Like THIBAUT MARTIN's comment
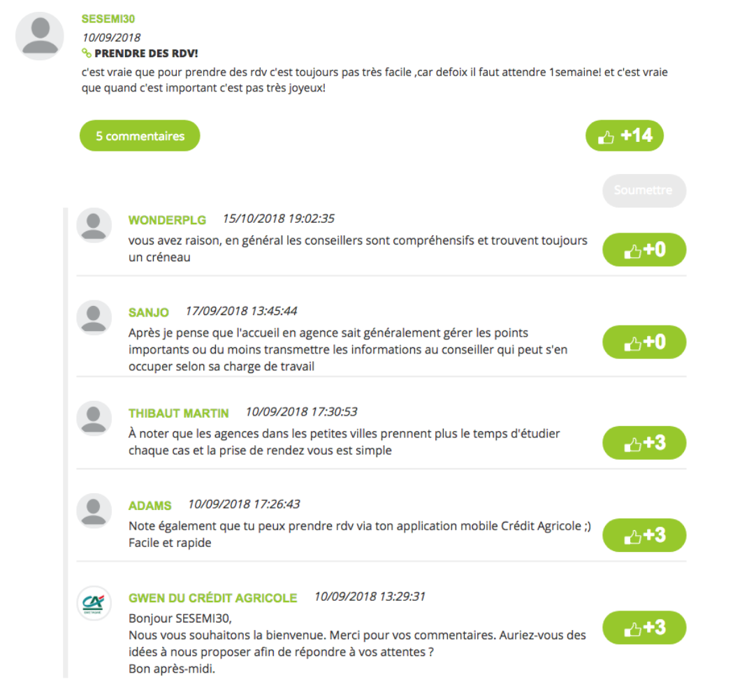This screenshot has width=749, height=700. [644, 443]
